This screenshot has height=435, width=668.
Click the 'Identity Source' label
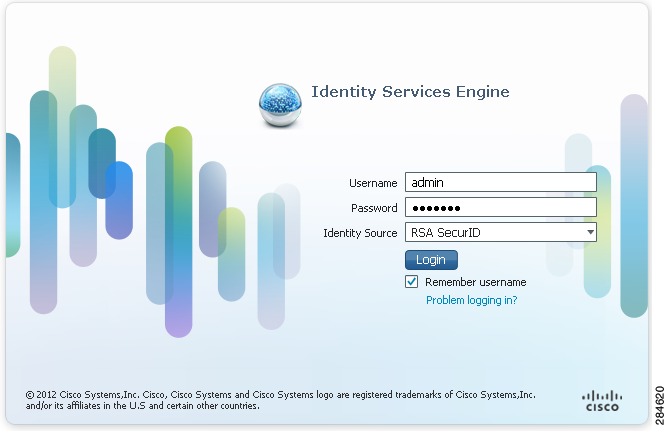click(x=360, y=233)
